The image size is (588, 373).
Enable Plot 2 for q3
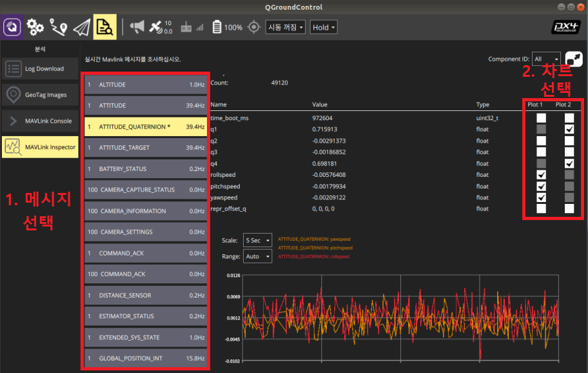click(569, 152)
